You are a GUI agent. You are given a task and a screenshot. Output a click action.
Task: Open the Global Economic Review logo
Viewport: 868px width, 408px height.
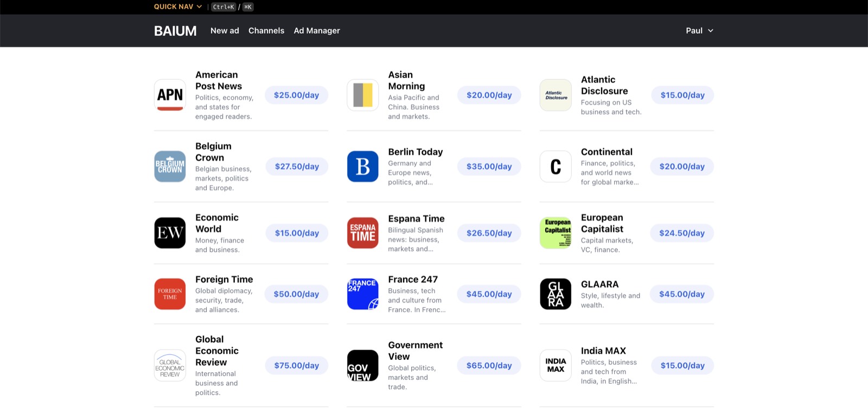point(170,366)
